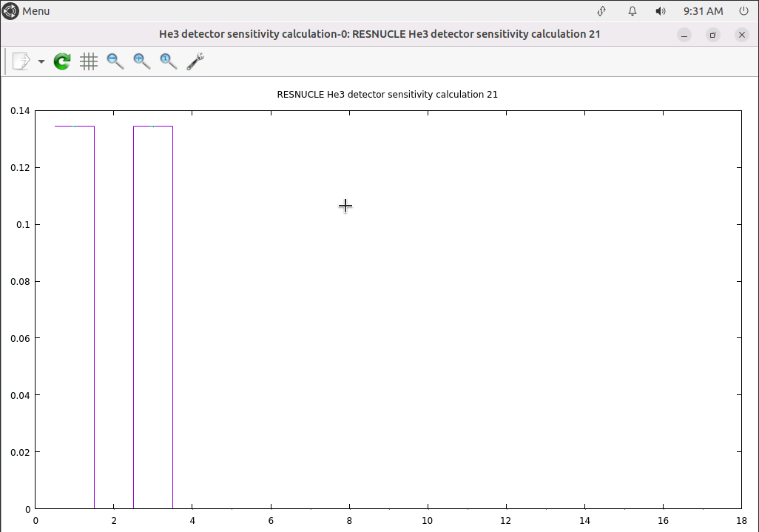The width and height of the screenshot is (759, 532).
Task: Click x-axis label 16
Action: coord(663,521)
